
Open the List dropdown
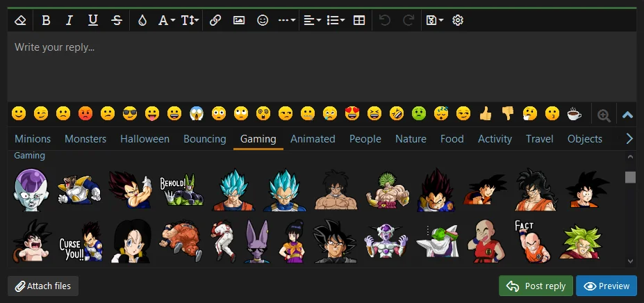tap(336, 21)
